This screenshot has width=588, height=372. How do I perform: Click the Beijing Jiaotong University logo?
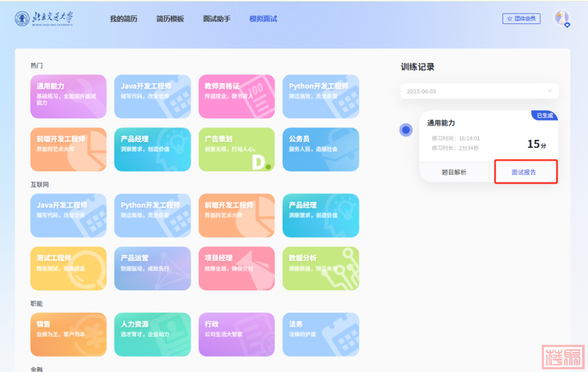(x=44, y=18)
